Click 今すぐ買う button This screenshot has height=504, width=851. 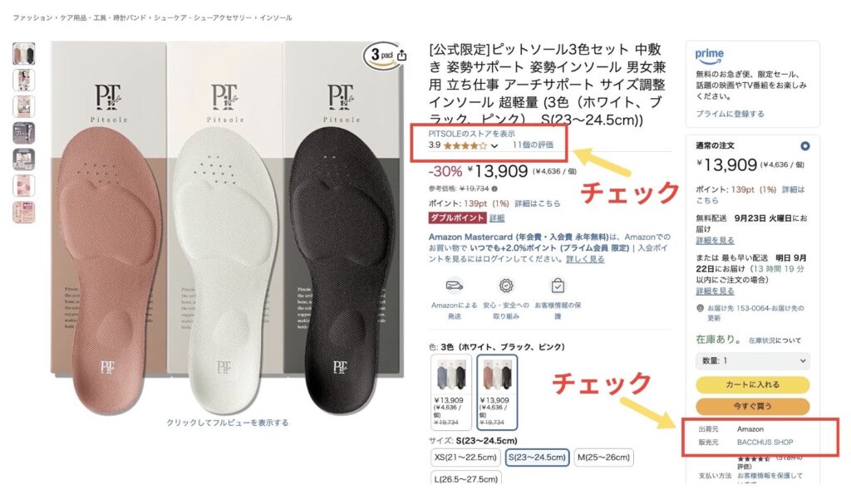752,406
